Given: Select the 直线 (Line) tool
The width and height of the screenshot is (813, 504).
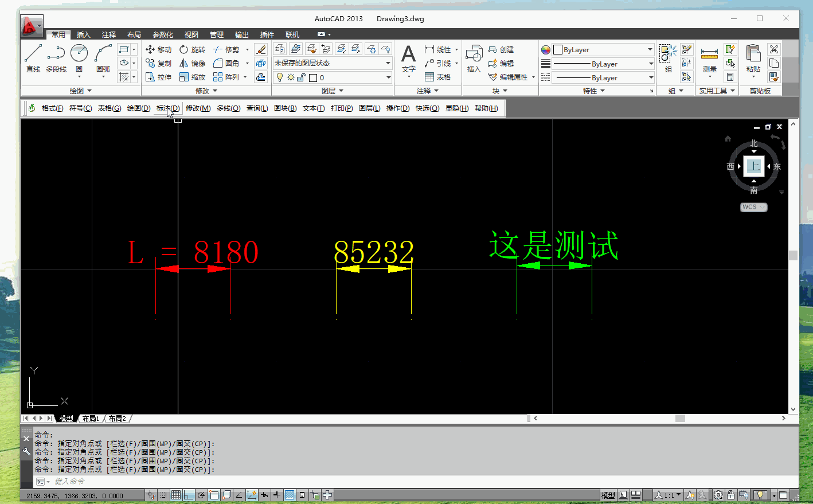Looking at the screenshot, I should (33, 58).
